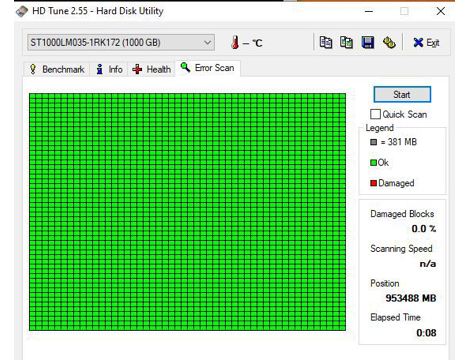Switch to the Health tab
Viewport: 468px width, 360px height.
pyautogui.click(x=152, y=69)
